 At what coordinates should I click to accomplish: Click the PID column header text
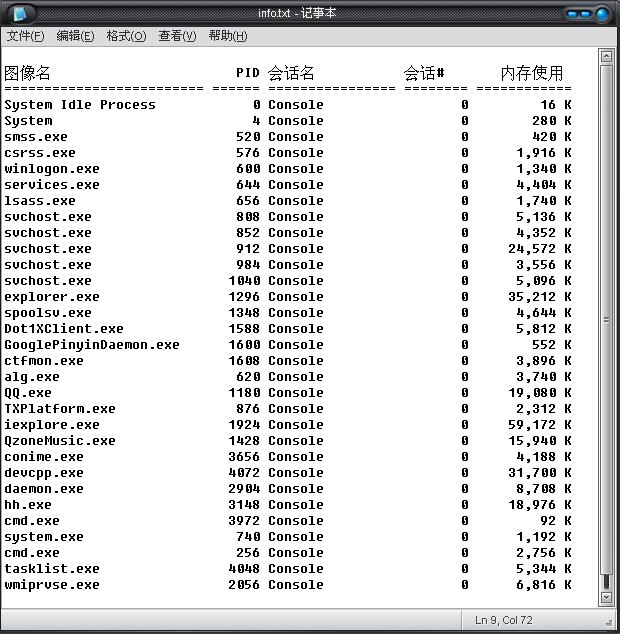pyautogui.click(x=248, y=73)
